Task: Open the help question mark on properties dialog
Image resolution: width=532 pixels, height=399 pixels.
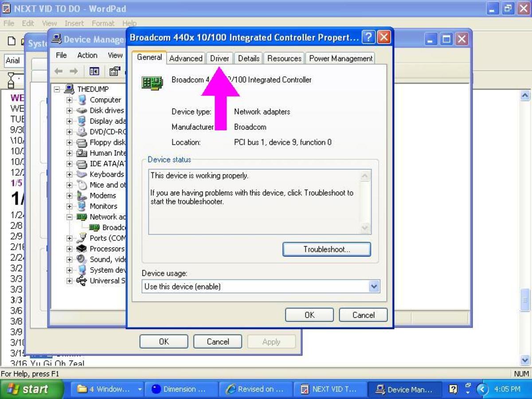Action: coord(368,37)
